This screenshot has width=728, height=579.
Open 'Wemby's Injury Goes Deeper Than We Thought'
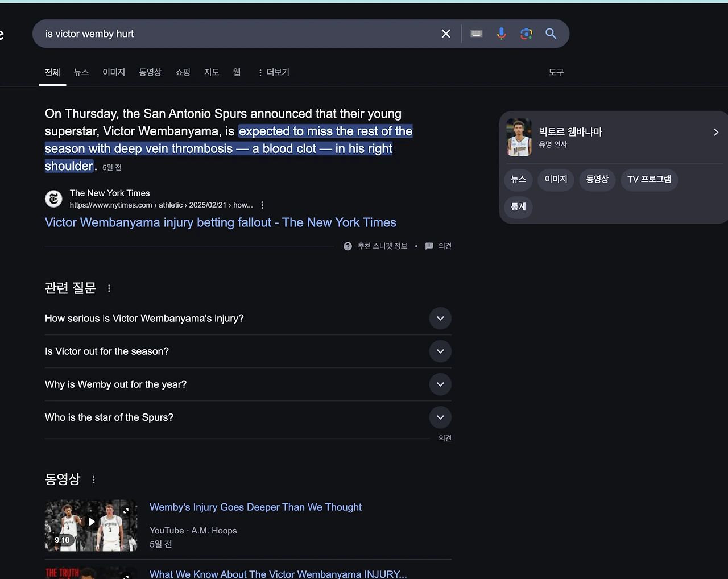255,507
